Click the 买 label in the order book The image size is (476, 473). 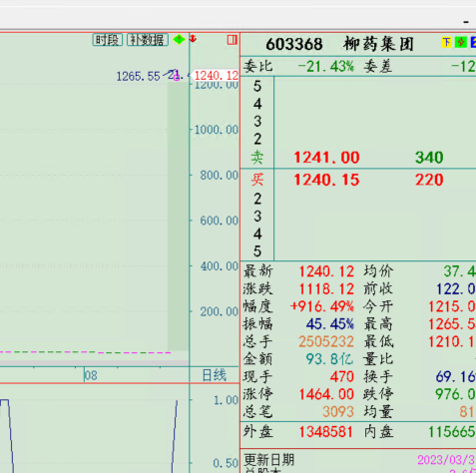(x=257, y=180)
